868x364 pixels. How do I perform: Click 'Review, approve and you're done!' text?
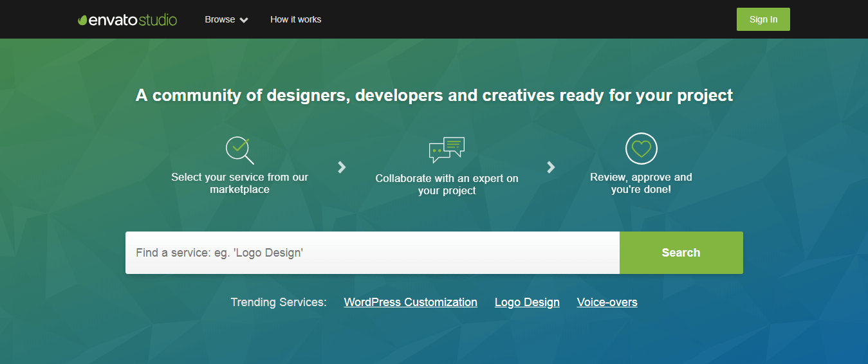point(642,183)
